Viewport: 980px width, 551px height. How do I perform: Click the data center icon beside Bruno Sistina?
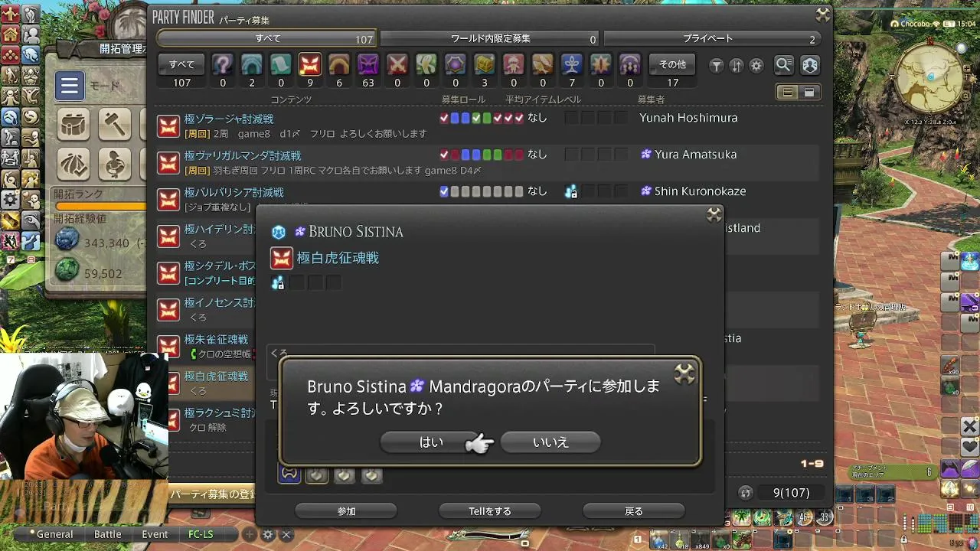(x=279, y=232)
